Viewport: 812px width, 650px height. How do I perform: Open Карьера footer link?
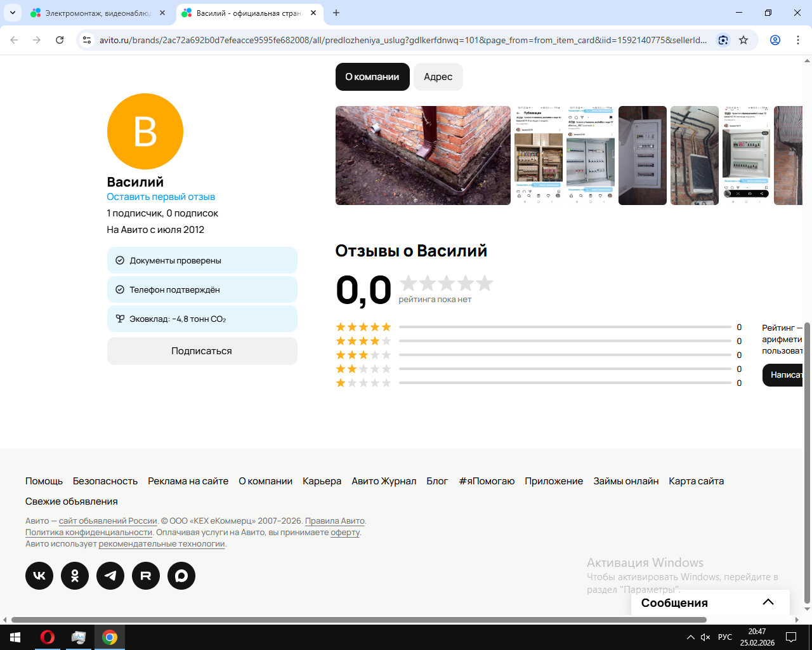pos(322,481)
